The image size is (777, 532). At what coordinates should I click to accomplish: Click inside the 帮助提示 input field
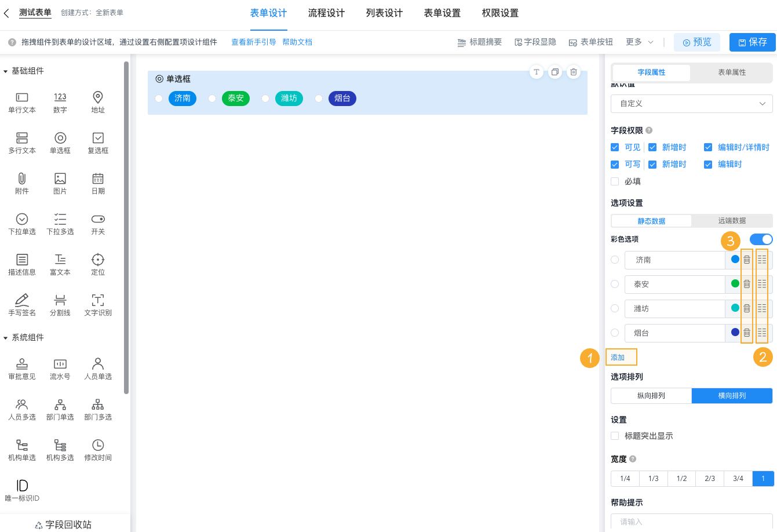tap(691, 521)
